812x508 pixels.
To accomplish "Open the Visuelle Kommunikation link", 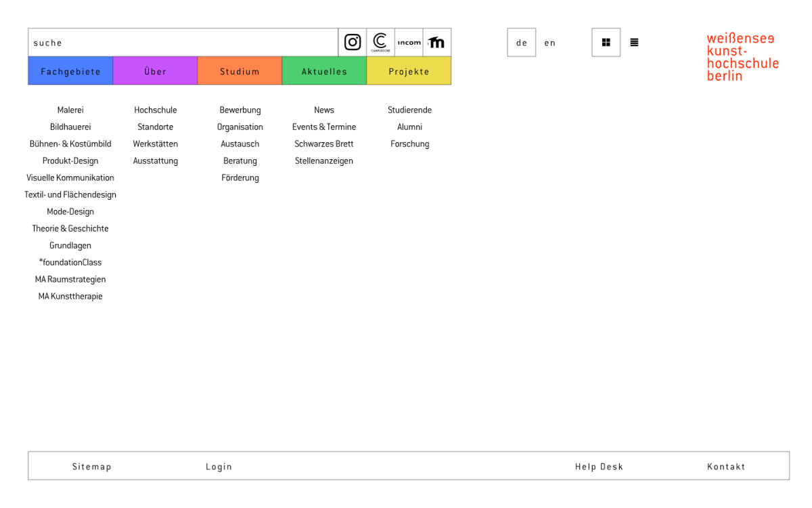I will coord(70,177).
